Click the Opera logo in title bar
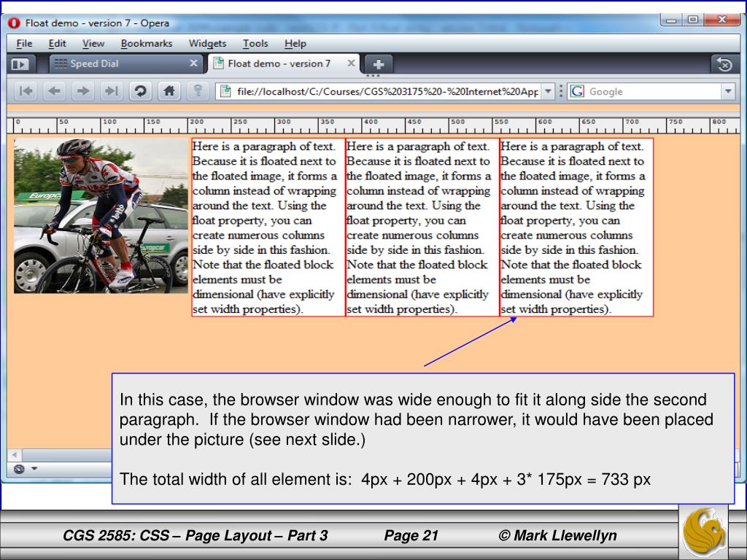The width and height of the screenshot is (747, 560). click(x=14, y=23)
